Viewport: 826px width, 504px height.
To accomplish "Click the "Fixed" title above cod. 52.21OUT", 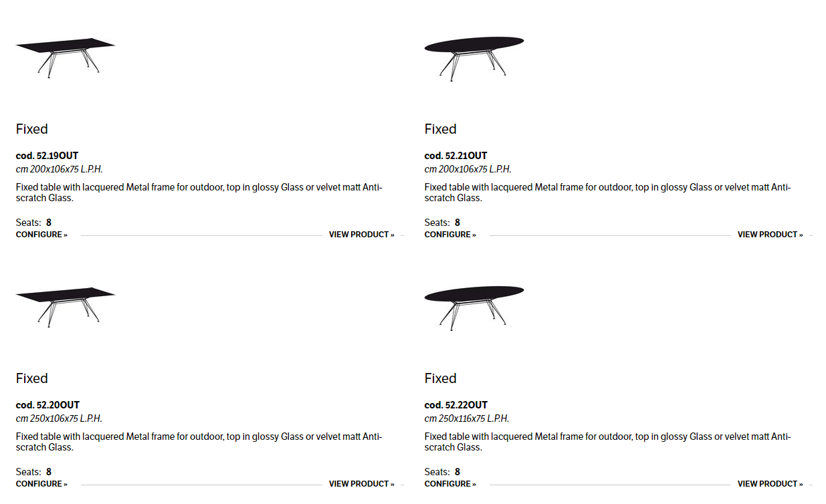I will [x=441, y=129].
